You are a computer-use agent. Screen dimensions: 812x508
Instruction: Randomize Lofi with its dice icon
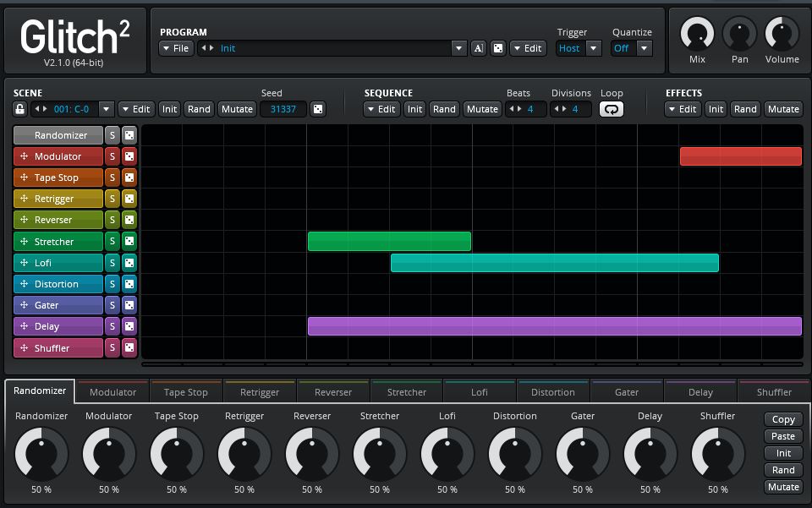[129, 263]
